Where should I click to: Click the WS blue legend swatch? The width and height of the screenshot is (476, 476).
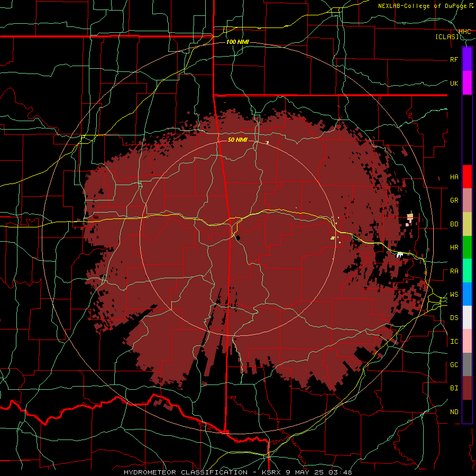[467, 294]
